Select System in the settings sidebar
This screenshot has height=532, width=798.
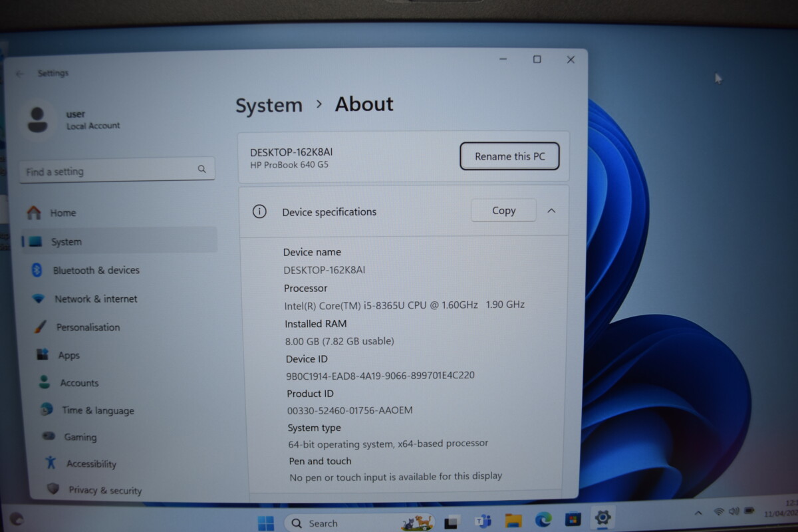[x=120, y=241]
